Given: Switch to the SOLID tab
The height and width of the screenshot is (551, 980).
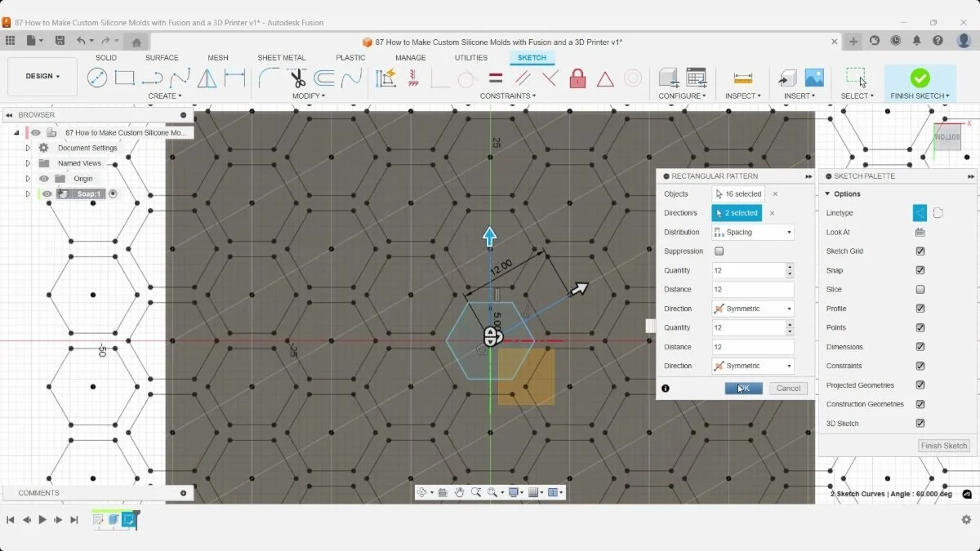Looking at the screenshot, I should point(106,58).
